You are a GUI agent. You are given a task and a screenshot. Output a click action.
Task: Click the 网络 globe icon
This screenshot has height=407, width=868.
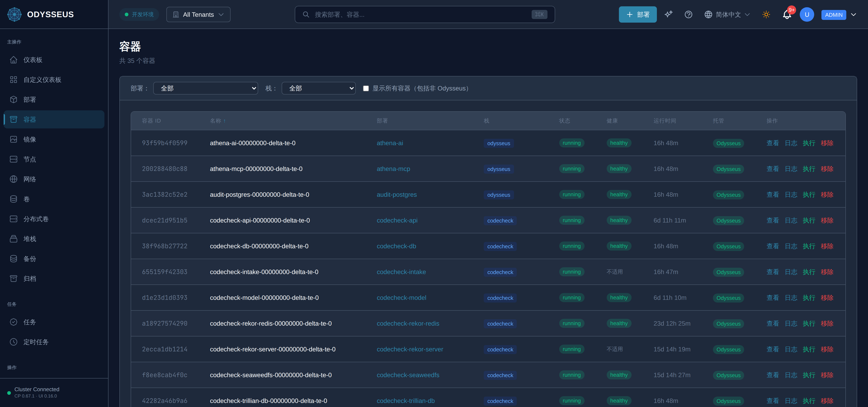14,179
